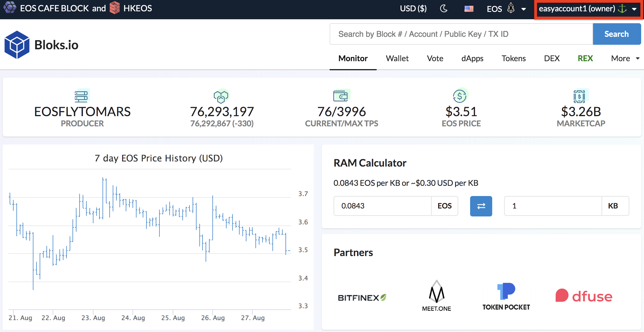Go to the Vote tab
Viewport: 644px width, 332px height.
click(435, 58)
